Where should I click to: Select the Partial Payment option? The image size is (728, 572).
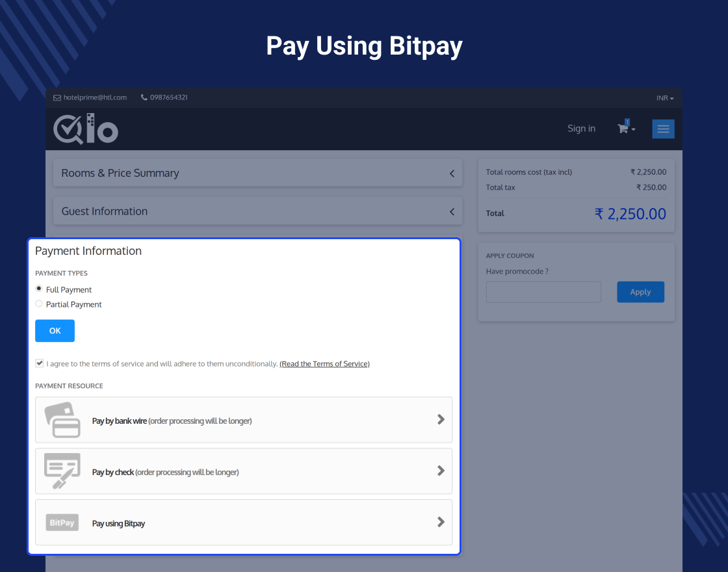pyautogui.click(x=38, y=304)
